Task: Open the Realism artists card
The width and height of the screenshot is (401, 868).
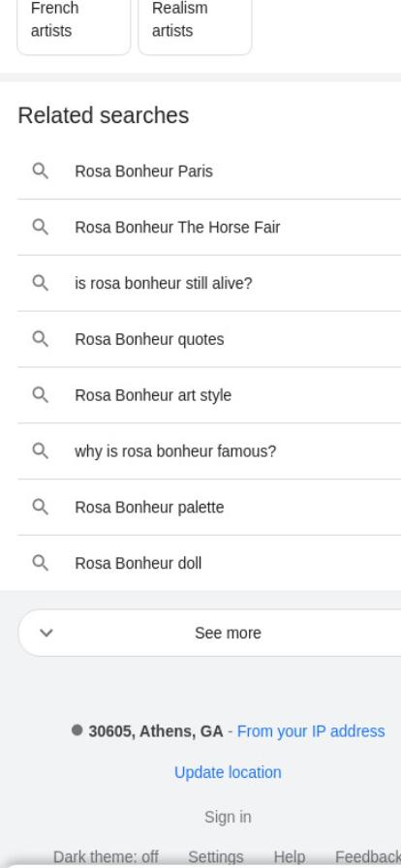Action: (195, 26)
